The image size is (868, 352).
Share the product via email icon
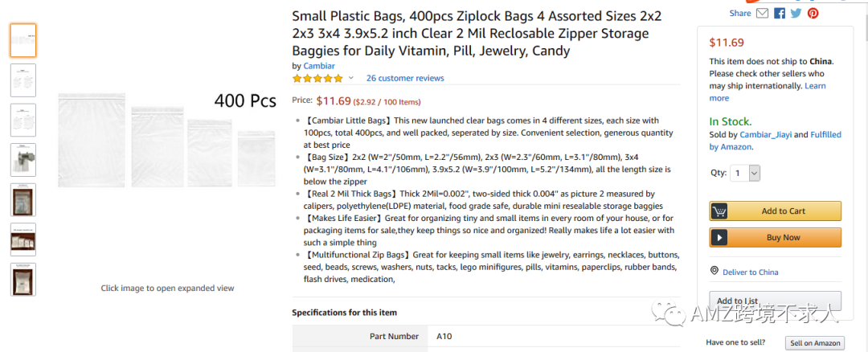tap(762, 13)
